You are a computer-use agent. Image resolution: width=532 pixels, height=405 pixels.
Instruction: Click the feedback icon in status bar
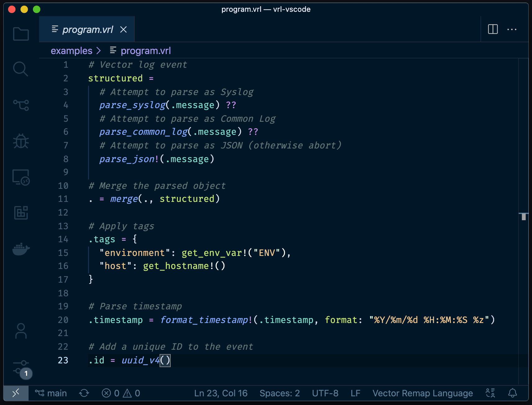point(490,393)
